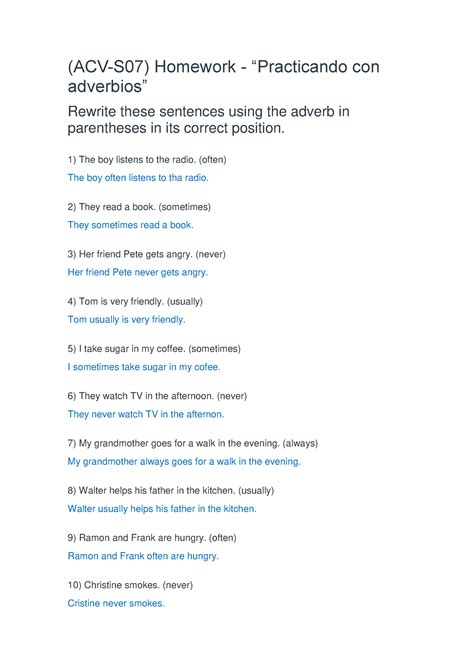Click answer "Tom usually is very friendly"
Image resolution: width=474 pixels, height=670 pixels.
pyautogui.click(x=127, y=320)
